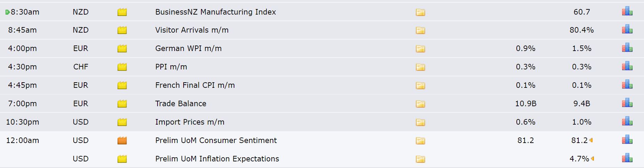Open detail folder for German WPI m/m
Screen dimensions: 644x168
(x=420, y=49)
